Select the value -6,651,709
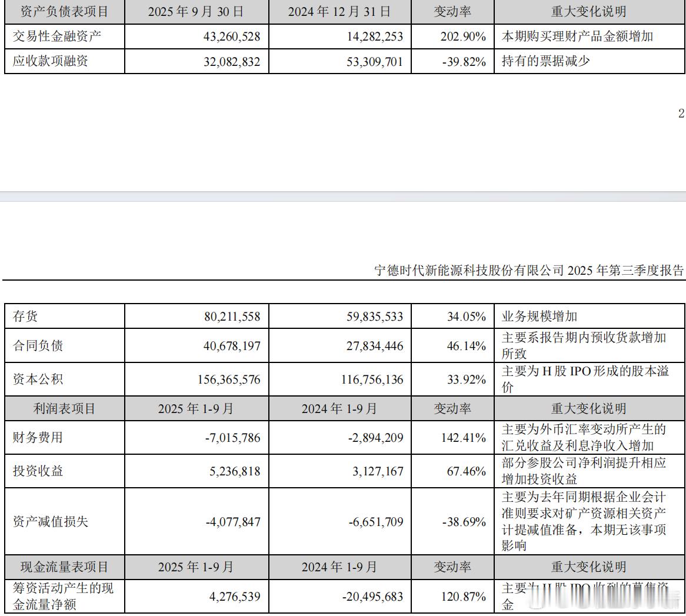686x616 pixels. coord(376,522)
